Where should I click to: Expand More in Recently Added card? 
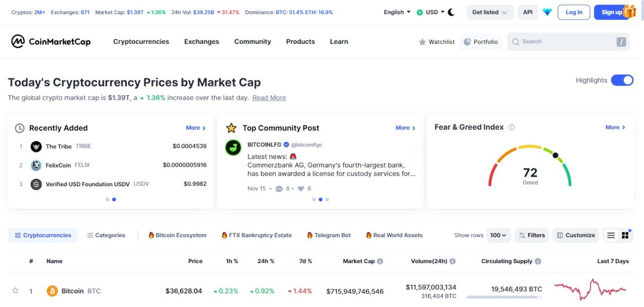(196, 128)
